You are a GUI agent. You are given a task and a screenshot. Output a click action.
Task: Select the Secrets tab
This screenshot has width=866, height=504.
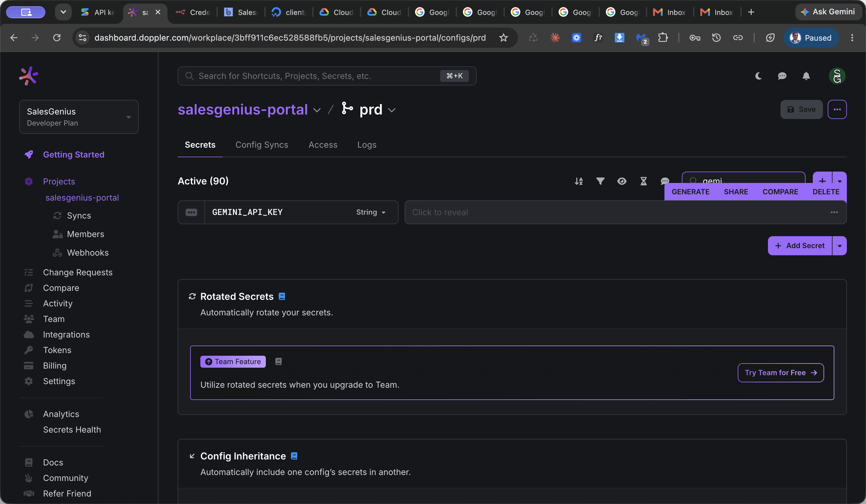pyautogui.click(x=200, y=145)
